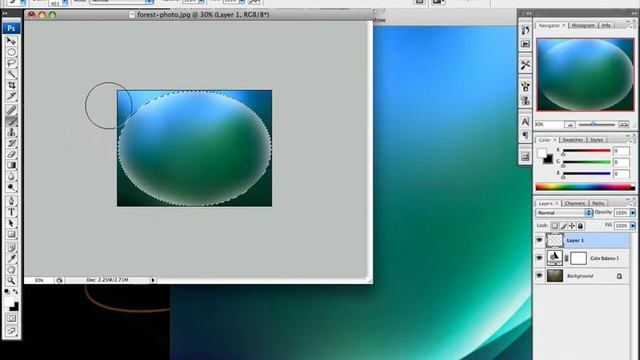The height and width of the screenshot is (360, 640).
Task: Select the Dodge tool
Action: tap(11, 187)
